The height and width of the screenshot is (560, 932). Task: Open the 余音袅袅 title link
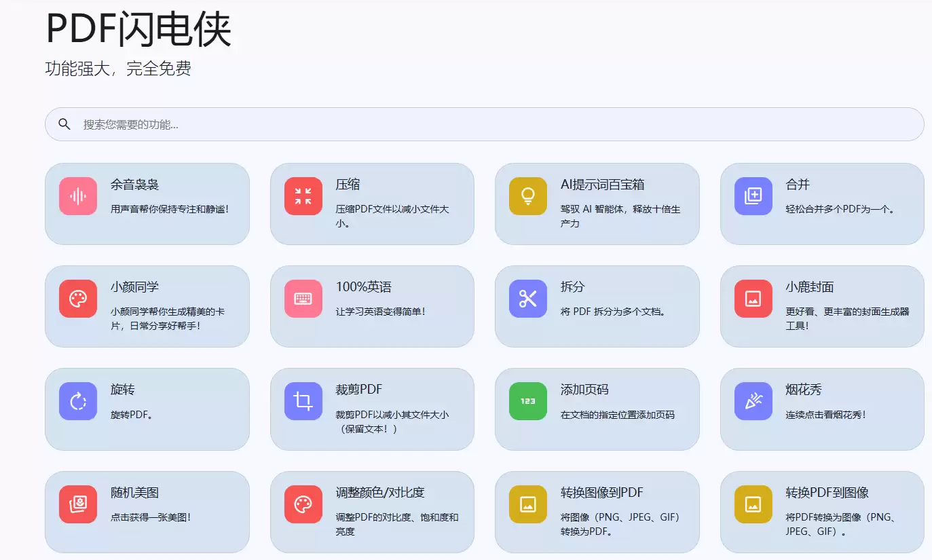(x=134, y=185)
